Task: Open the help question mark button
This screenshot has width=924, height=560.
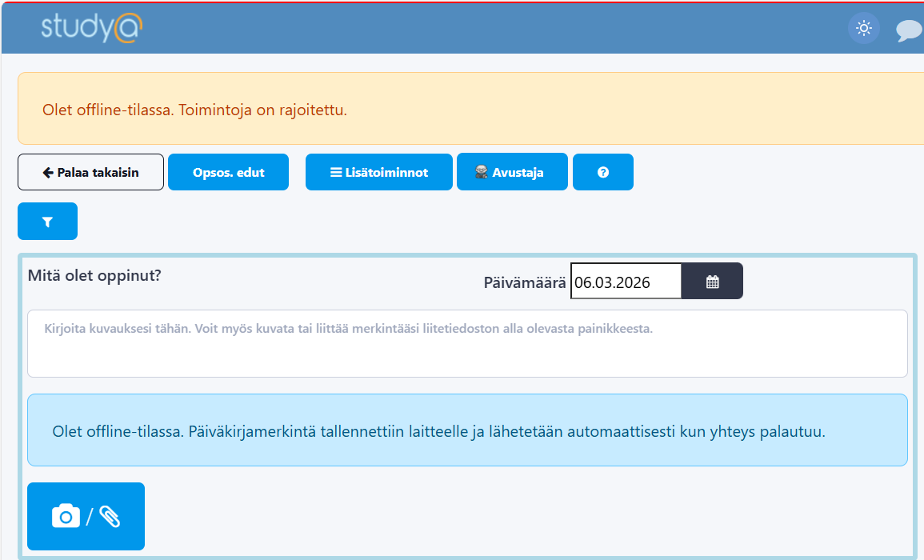Action: click(603, 172)
